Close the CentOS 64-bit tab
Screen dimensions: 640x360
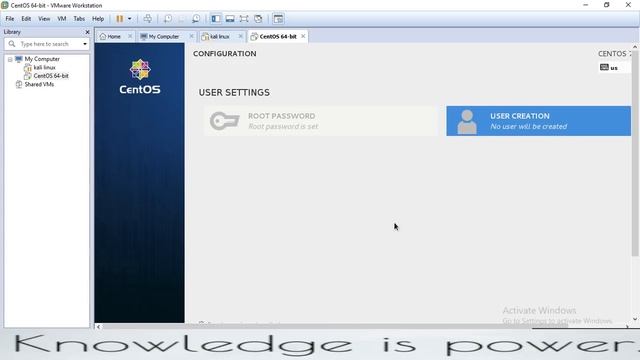(303, 36)
